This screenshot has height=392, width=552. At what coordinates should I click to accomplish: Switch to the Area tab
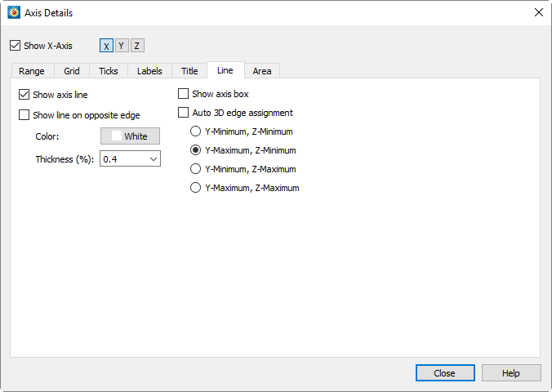point(262,71)
